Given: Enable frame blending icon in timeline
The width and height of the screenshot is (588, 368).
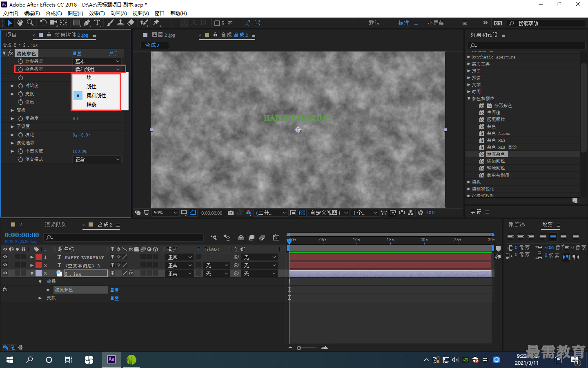Looking at the screenshot, I should tap(252, 238).
